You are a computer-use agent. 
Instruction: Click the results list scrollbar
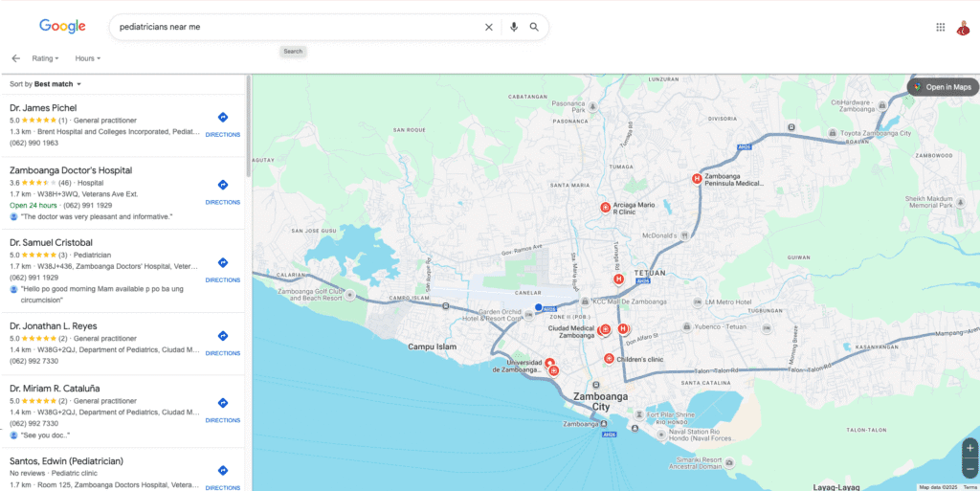click(249, 126)
